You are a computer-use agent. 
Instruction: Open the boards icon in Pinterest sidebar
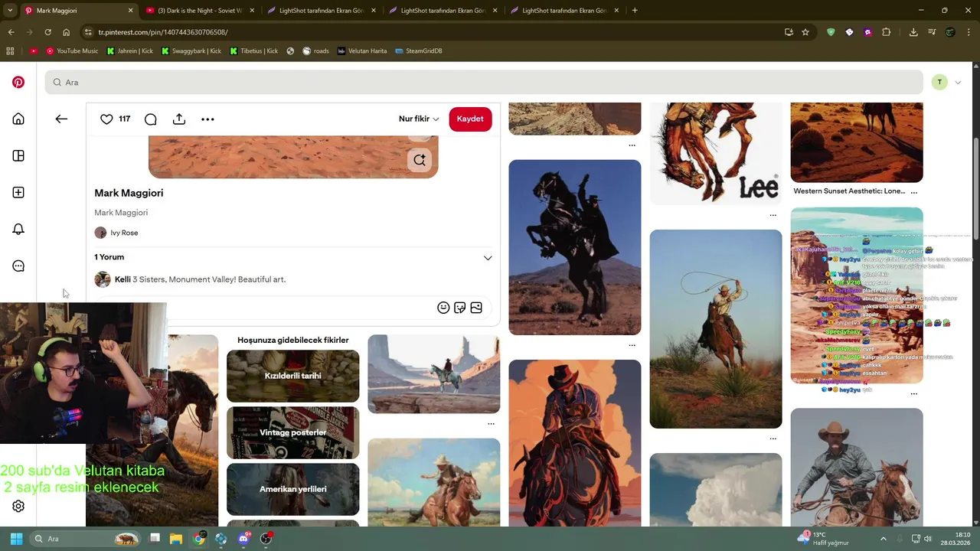tap(18, 155)
